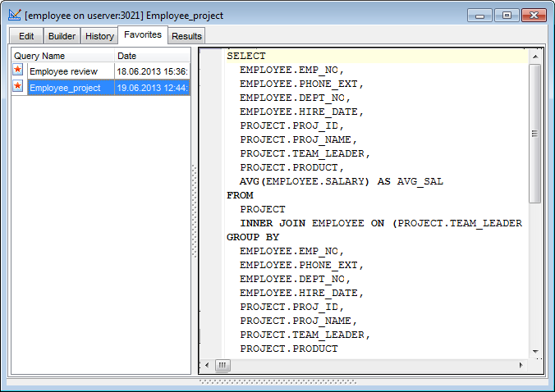Click the vertical scrollbar thumb in SQL editor
The height and width of the screenshot is (392, 555).
[x=534, y=133]
